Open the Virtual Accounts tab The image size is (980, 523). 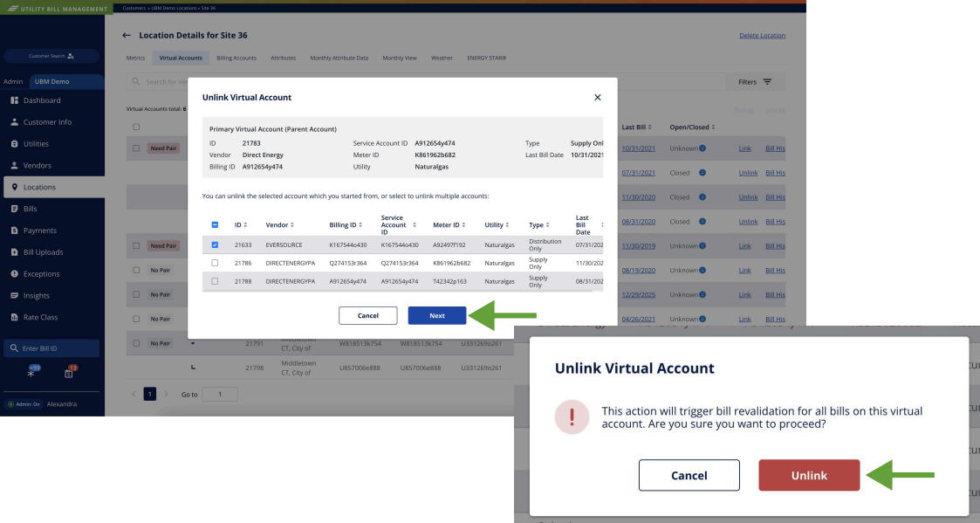[181, 58]
